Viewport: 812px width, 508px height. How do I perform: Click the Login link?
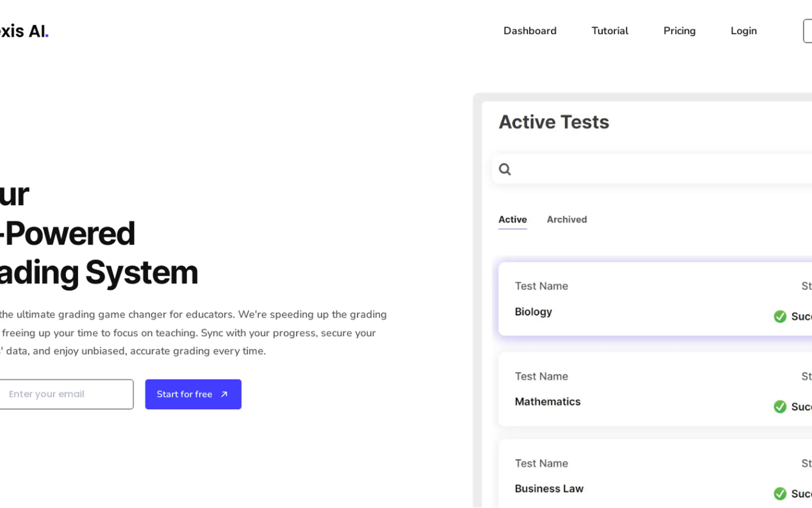point(744,31)
